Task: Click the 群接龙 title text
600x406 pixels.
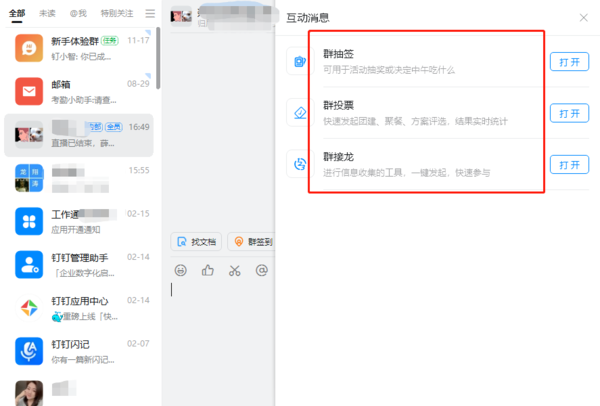Action: pyautogui.click(x=339, y=157)
